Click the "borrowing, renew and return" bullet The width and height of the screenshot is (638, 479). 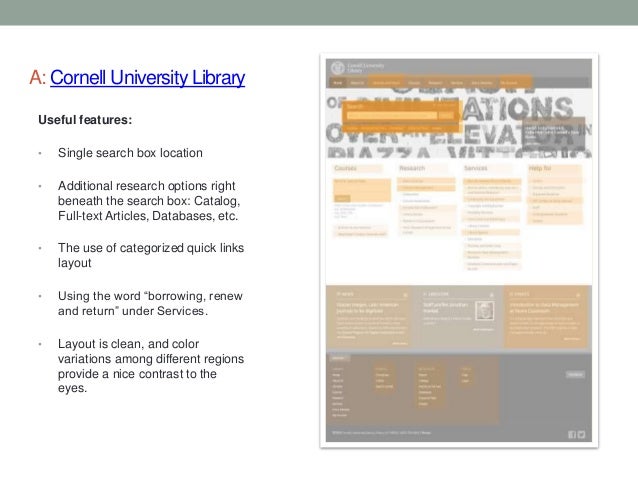pos(150,303)
